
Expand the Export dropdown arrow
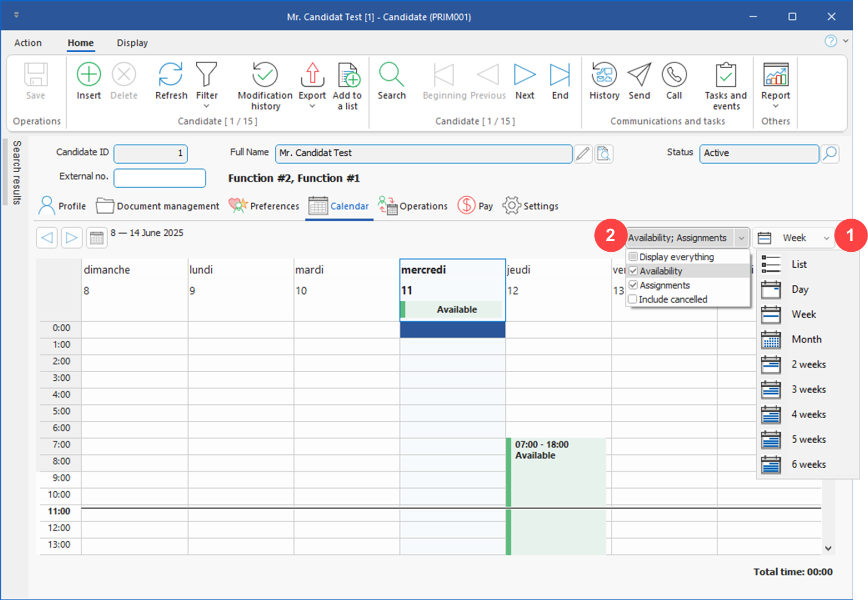312,107
